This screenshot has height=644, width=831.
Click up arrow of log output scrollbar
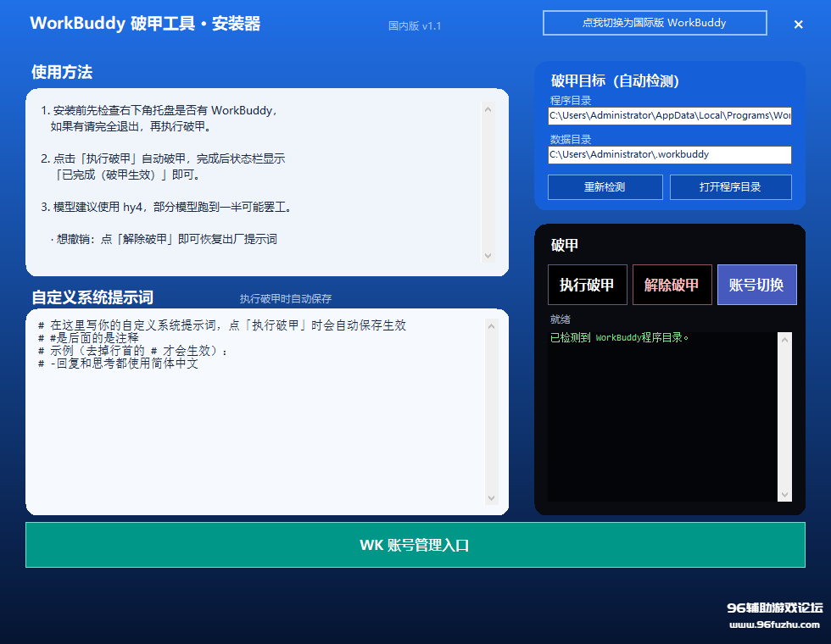784,340
